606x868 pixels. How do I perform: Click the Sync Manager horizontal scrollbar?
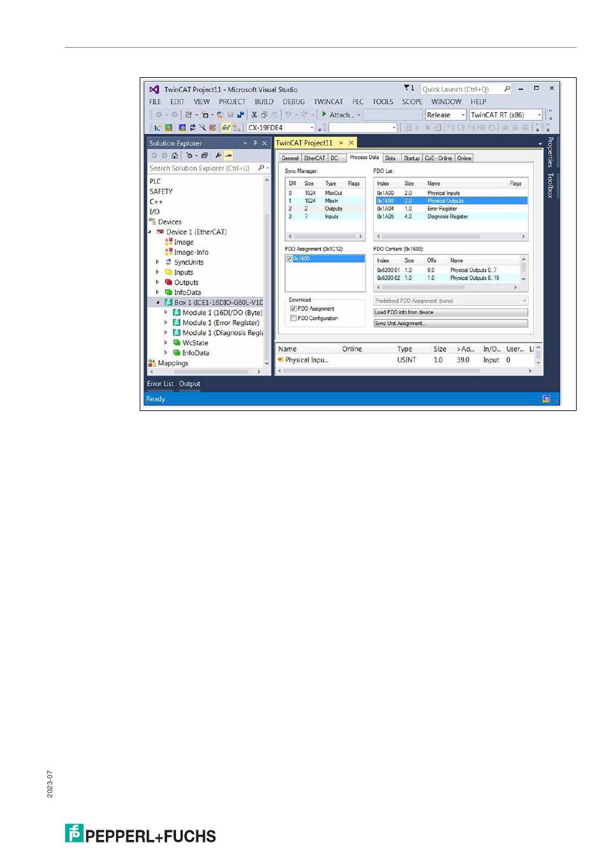click(325, 236)
